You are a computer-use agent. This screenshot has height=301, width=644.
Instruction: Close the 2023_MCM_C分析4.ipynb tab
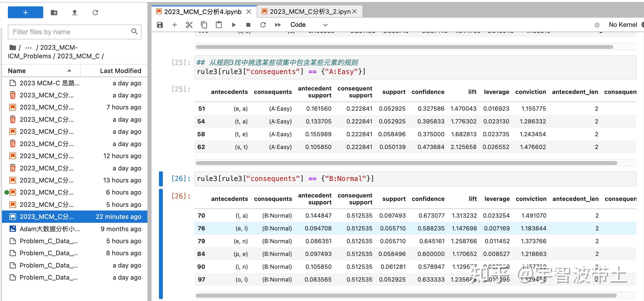249,12
